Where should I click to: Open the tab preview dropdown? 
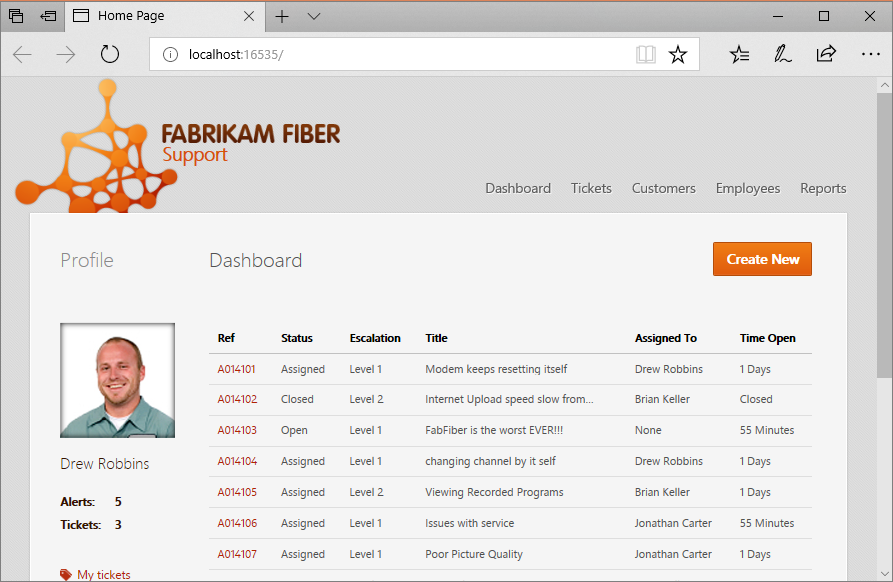[x=313, y=16]
